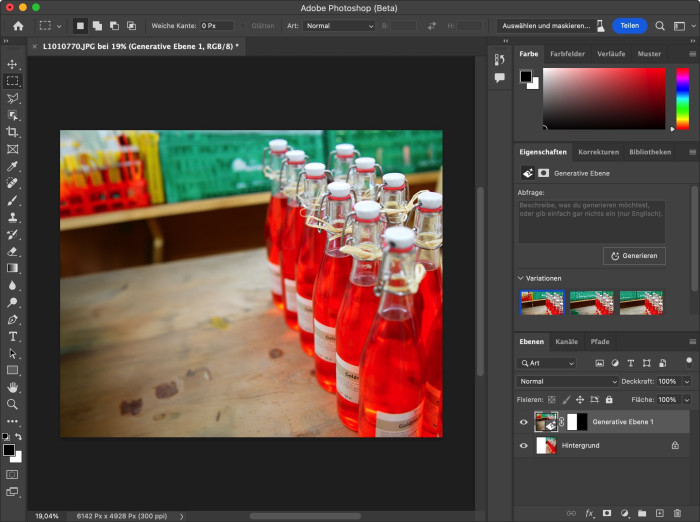Open the layer blend mode Normal dropdown
Screen dimensions: 700x522
tap(567, 381)
